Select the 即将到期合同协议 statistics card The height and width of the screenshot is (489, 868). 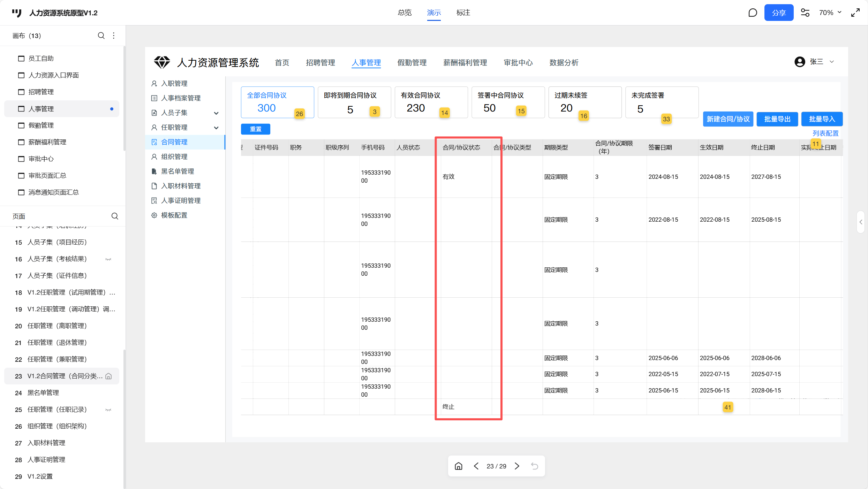coord(354,102)
